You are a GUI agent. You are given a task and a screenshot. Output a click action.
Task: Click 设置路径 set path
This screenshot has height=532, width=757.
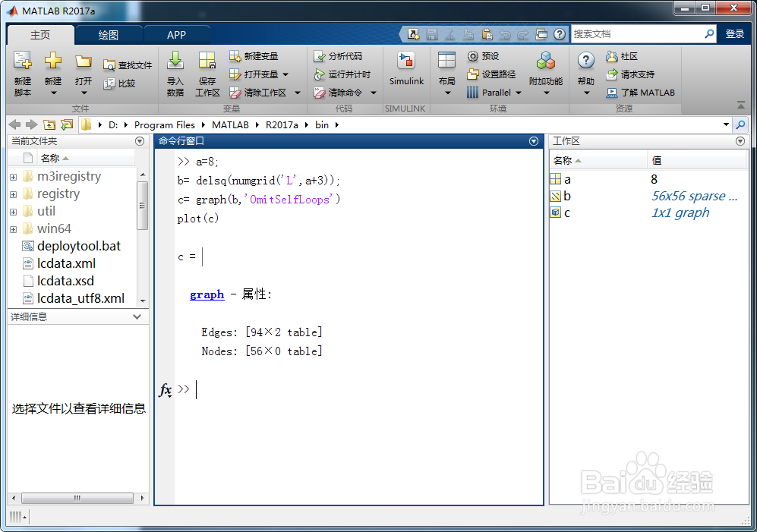point(491,74)
